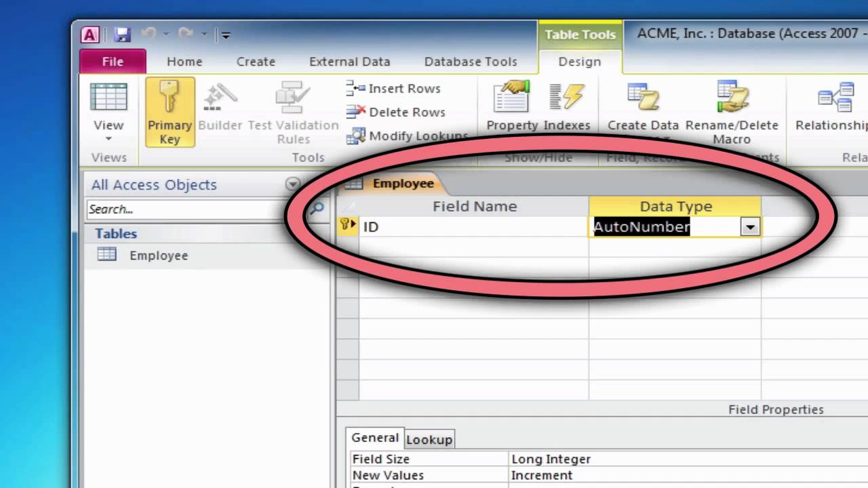
Task: Click Delete Rows in Tools group
Action: coord(395,112)
